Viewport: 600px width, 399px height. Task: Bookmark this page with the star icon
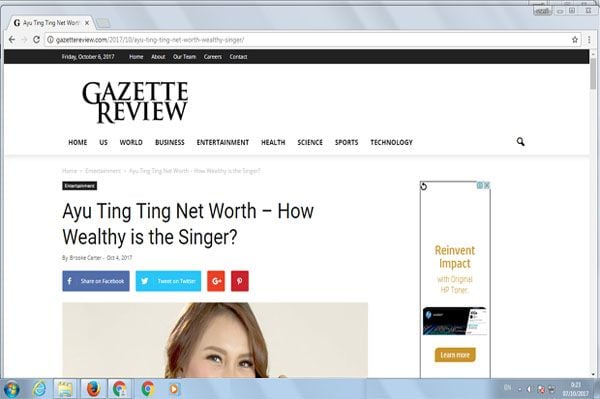point(575,39)
